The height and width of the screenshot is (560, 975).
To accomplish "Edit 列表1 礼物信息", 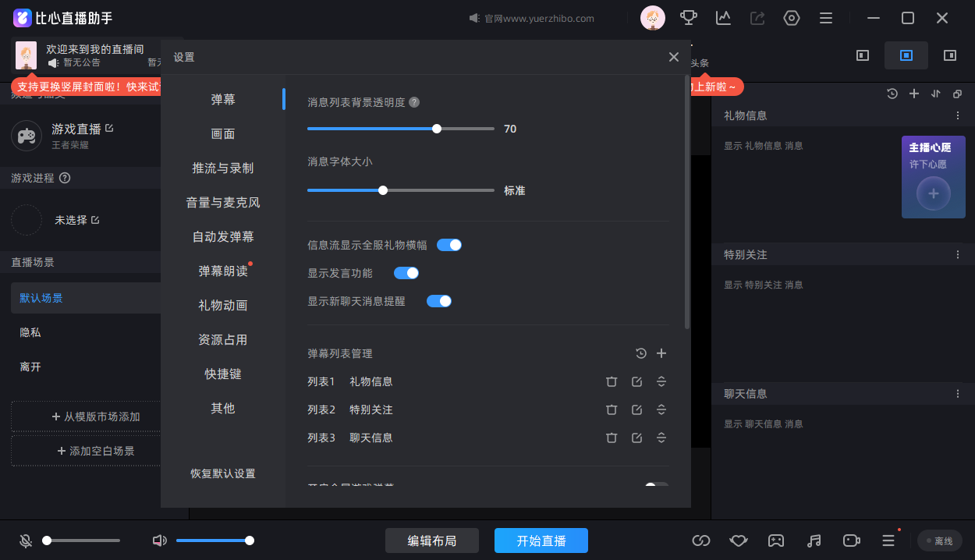I will point(636,381).
